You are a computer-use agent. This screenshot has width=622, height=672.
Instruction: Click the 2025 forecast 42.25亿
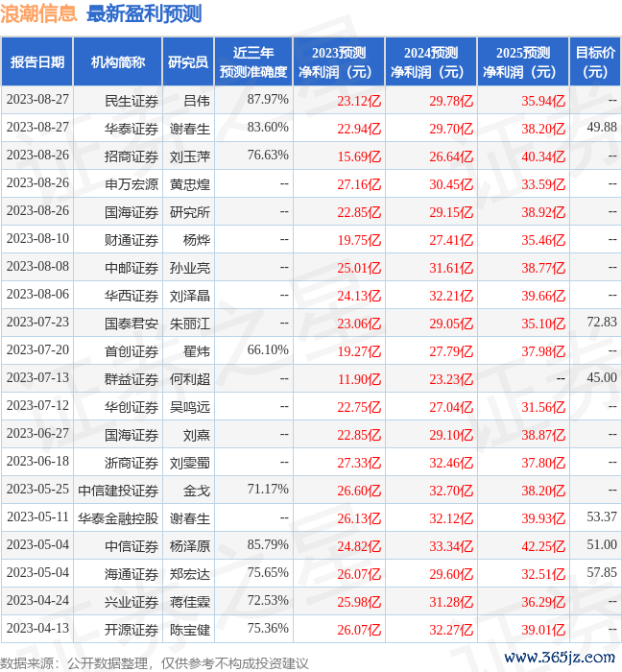click(x=543, y=547)
